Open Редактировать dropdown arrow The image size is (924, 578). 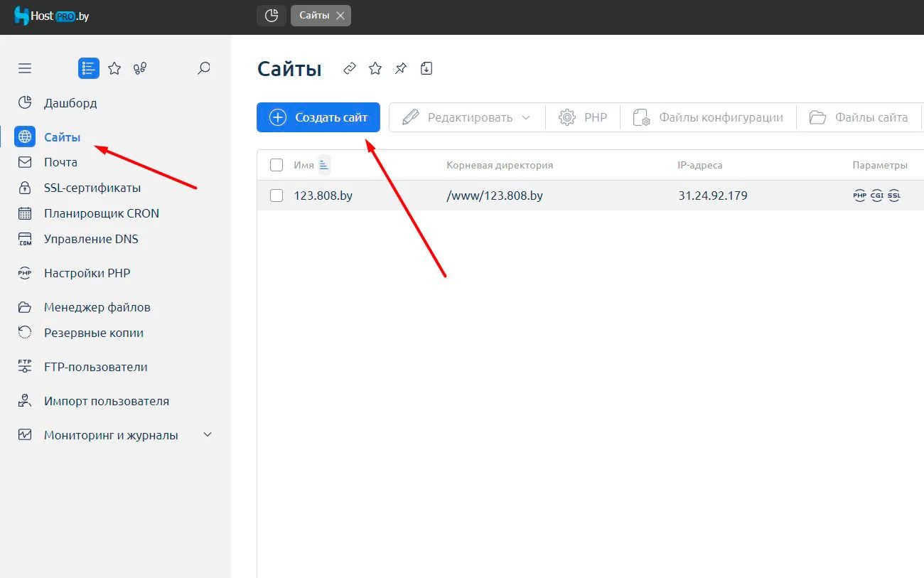click(x=526, y=117)
